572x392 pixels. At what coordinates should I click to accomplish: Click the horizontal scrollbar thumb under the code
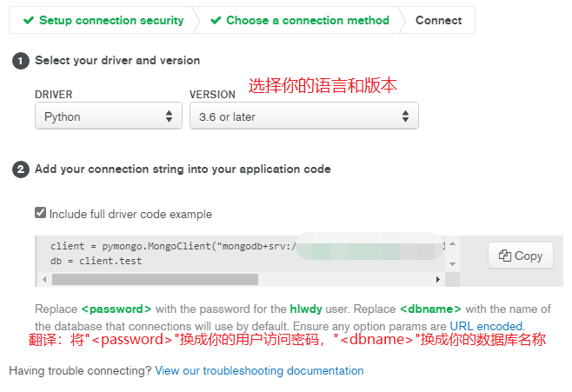155,280
